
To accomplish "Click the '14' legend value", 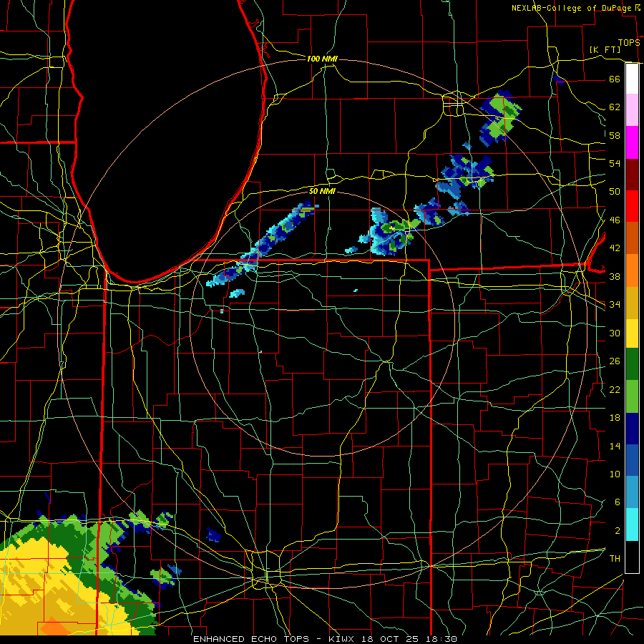I will pos(615,446).
